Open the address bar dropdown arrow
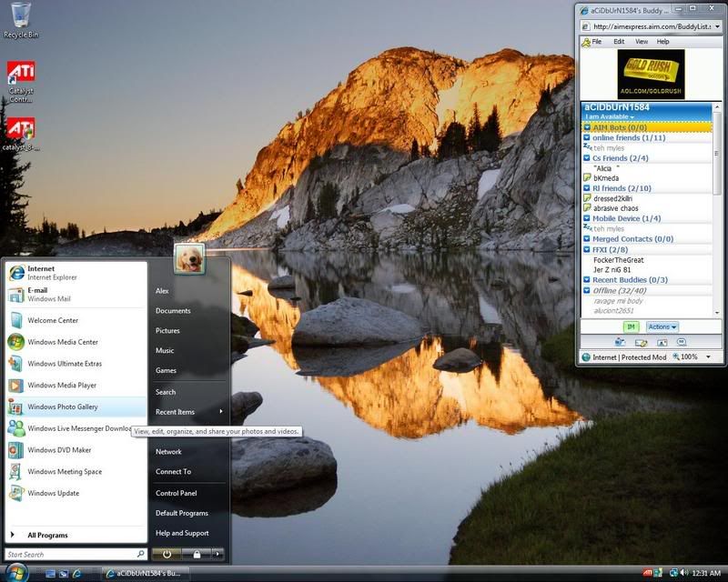This screenshot has width=728, height=582. (717, 26)
